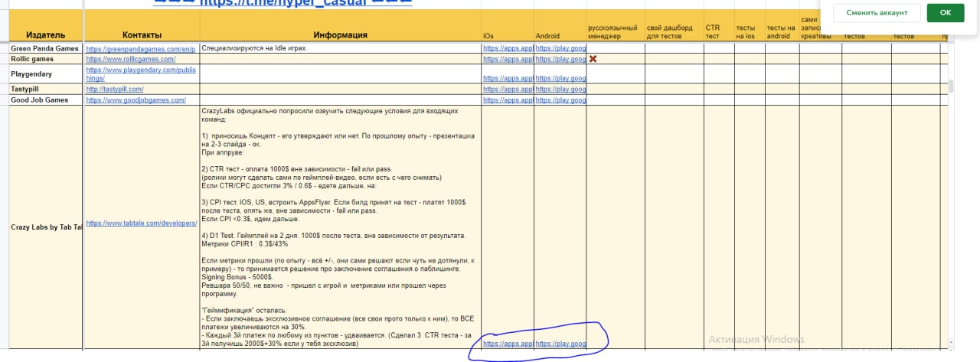The image size is (980, 362).
Task: Click the OK button in the dialog
Action: [x=945, y=13]
